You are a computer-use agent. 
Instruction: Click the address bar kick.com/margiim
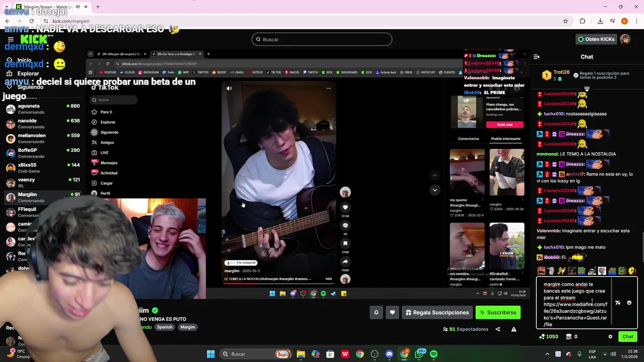[x=302, y=21]
